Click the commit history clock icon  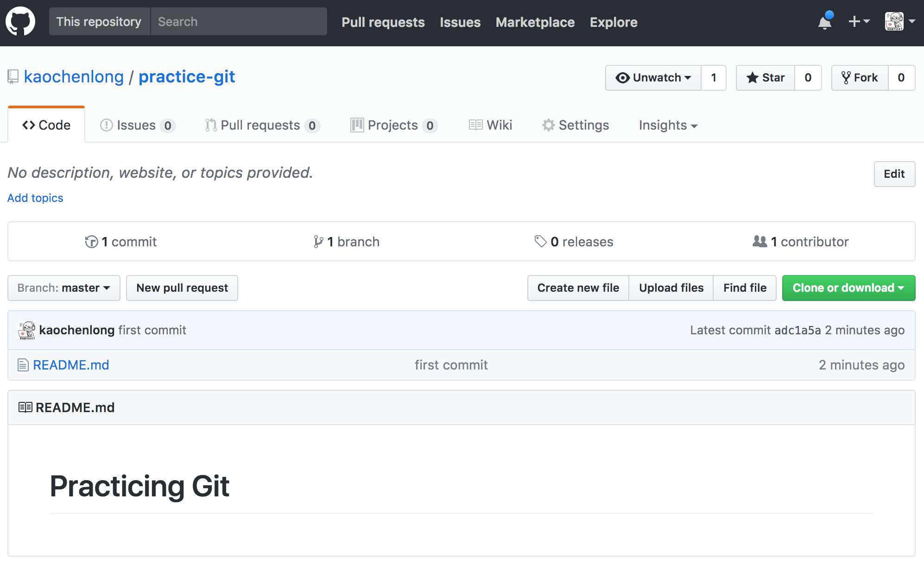coord(92,241)
